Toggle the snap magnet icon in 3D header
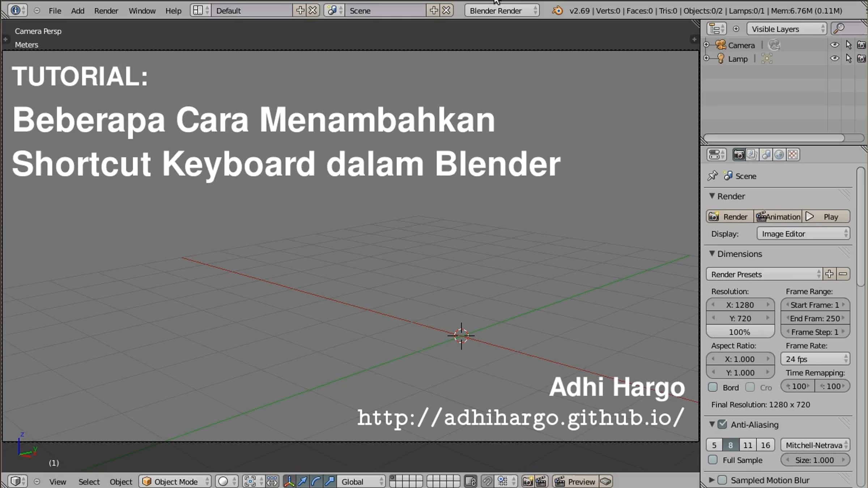 [487, 481]
